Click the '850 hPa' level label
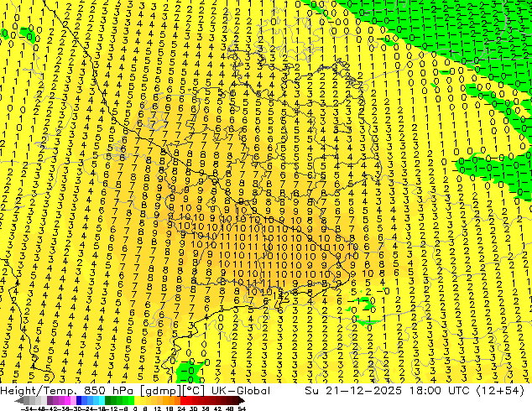The height and width of the screenshot is (411, 532). tap(109, 391)
